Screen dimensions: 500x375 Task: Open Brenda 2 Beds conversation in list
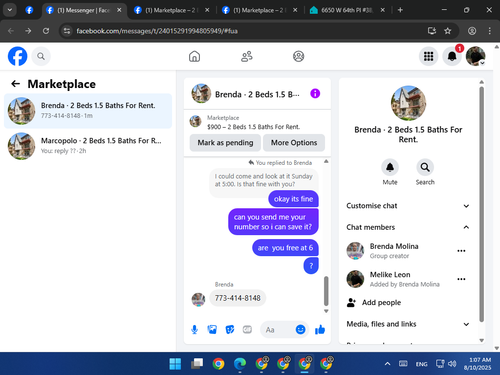point(88,111)
